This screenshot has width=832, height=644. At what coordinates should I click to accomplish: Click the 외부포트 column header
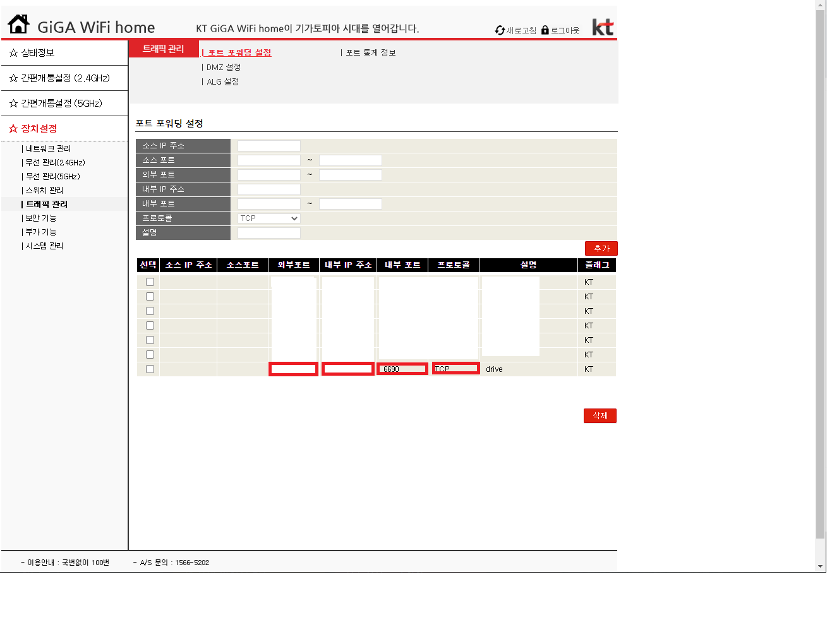click(294, 265)
